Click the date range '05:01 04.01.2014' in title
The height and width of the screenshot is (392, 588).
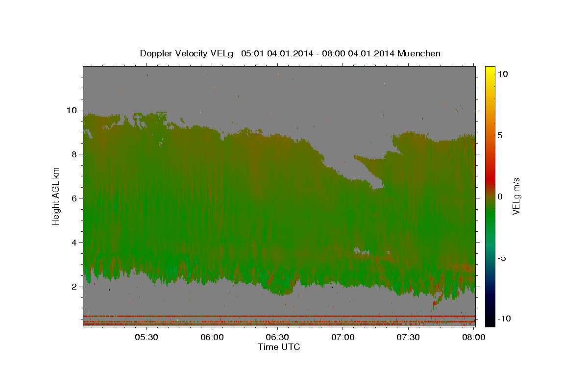(277, 53)
